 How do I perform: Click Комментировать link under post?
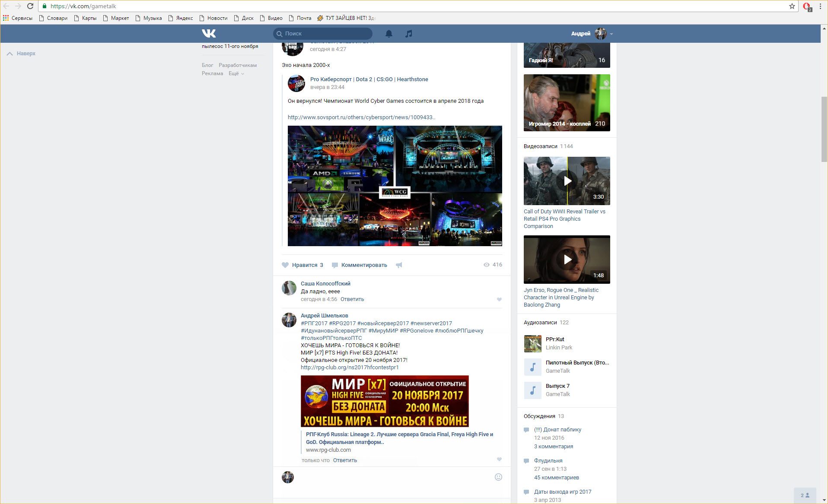point(364,265)
